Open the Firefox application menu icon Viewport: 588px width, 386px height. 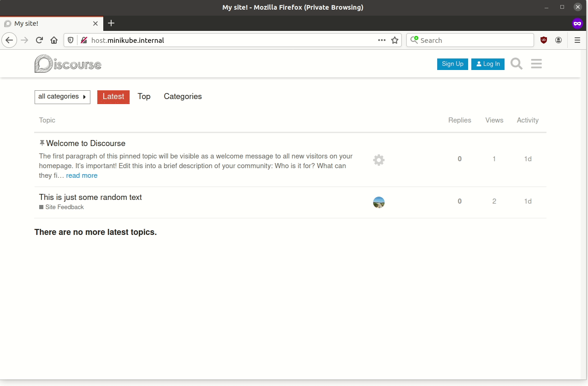(577, 40)
